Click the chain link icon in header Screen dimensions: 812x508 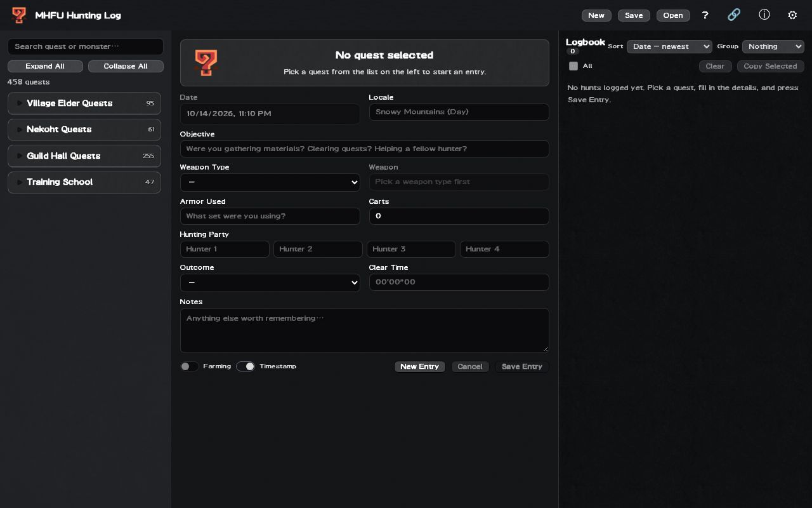(734, 15)
